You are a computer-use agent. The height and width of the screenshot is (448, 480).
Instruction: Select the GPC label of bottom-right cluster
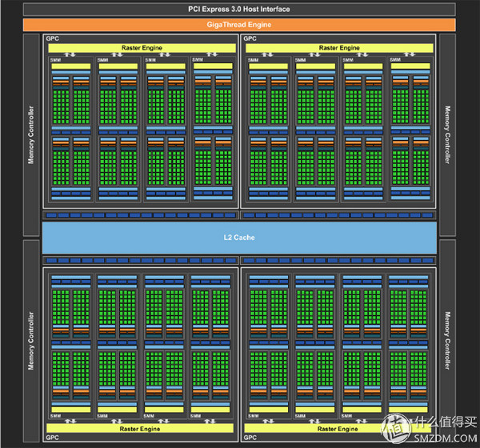(250, 438)
